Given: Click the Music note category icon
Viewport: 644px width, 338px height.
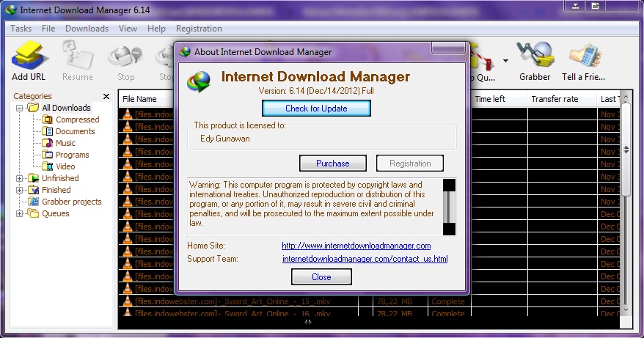Looking at the screenshot, I should (x=48, y=143).
